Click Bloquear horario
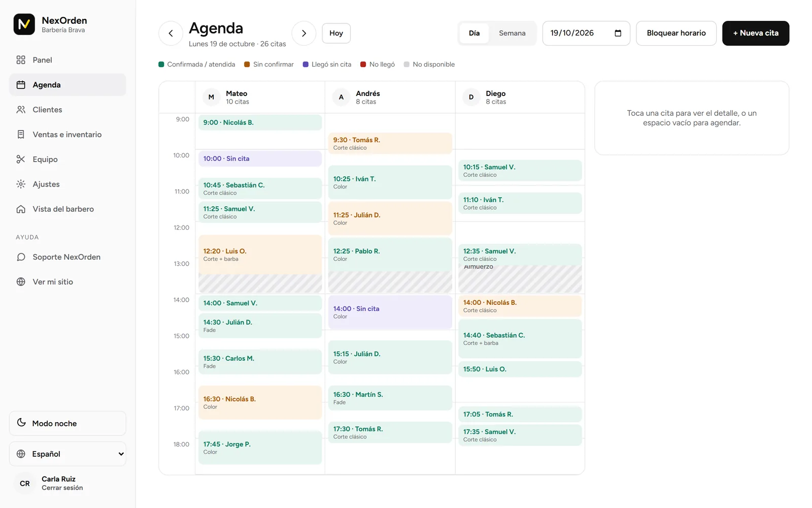This screenshot has width=812, height=508. tap(676, 33)
